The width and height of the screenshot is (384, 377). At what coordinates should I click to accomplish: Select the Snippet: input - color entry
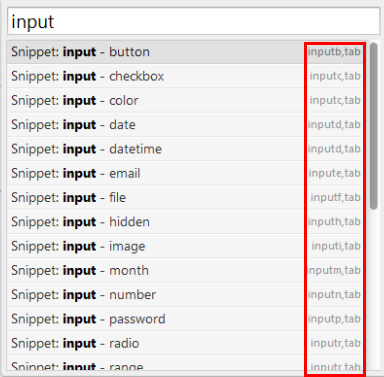click(187, 101)
